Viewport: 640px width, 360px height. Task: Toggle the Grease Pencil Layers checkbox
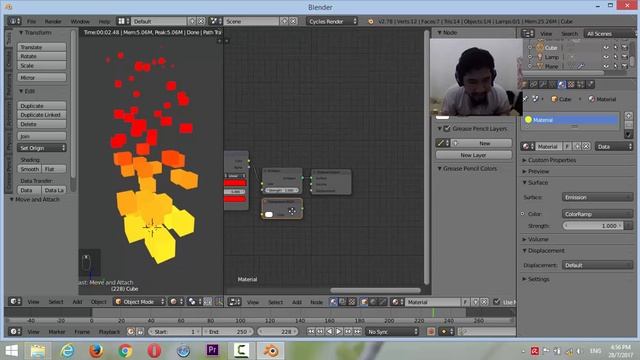pos(447,129)
